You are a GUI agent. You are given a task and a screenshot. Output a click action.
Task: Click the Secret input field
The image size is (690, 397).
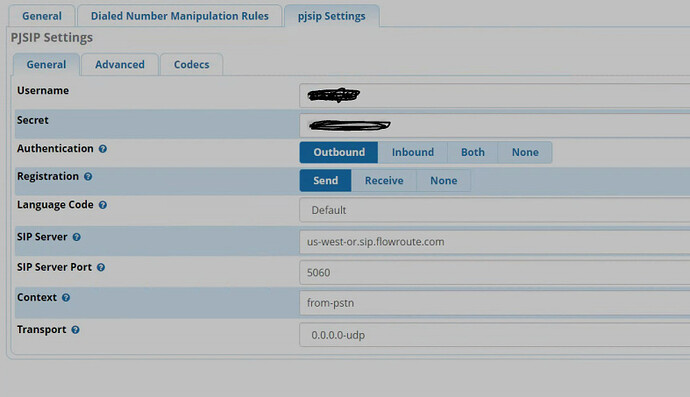[495, 125]
